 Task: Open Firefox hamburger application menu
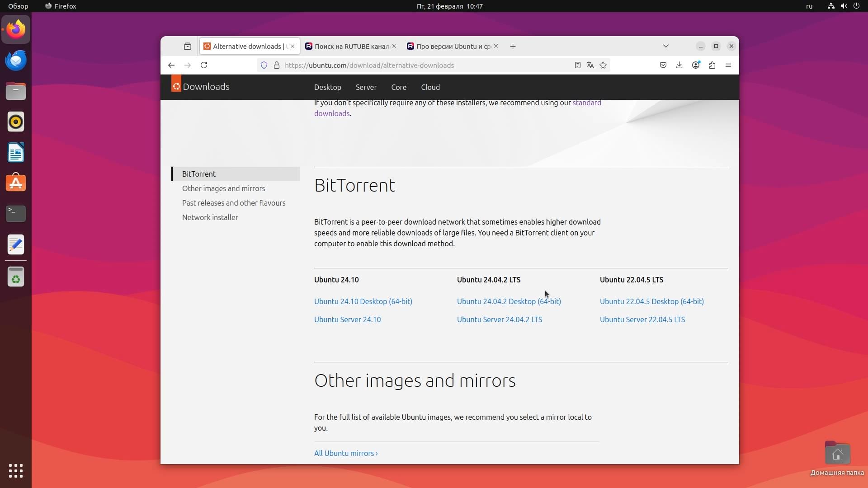[x=728, y=65]
